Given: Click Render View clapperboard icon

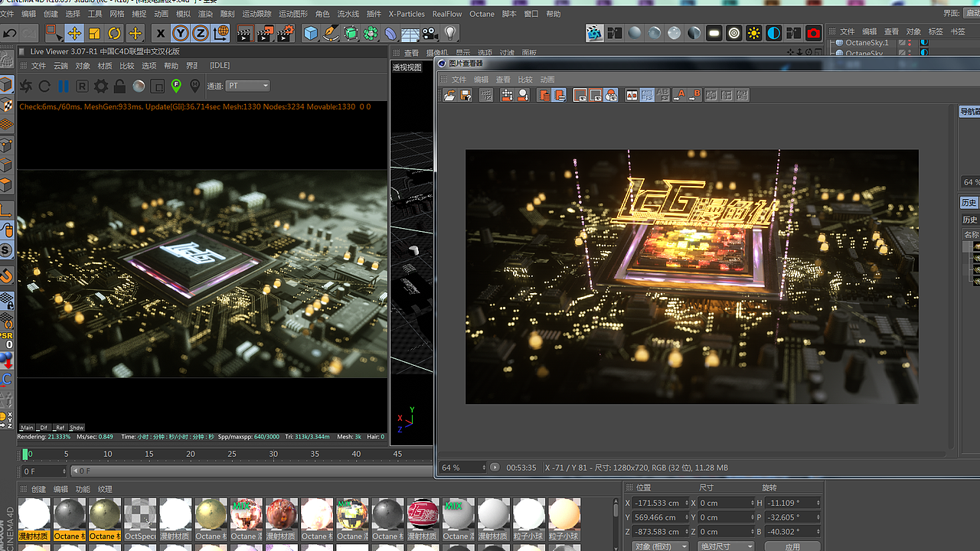Looking at the screenshot, I should click(244, 33).
